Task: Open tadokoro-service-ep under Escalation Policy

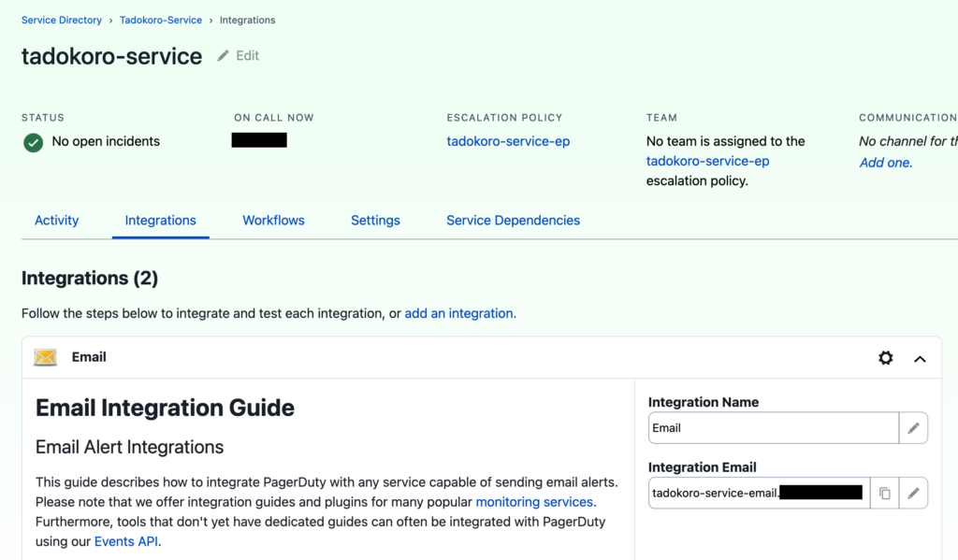Action: [x=508, y=141]
